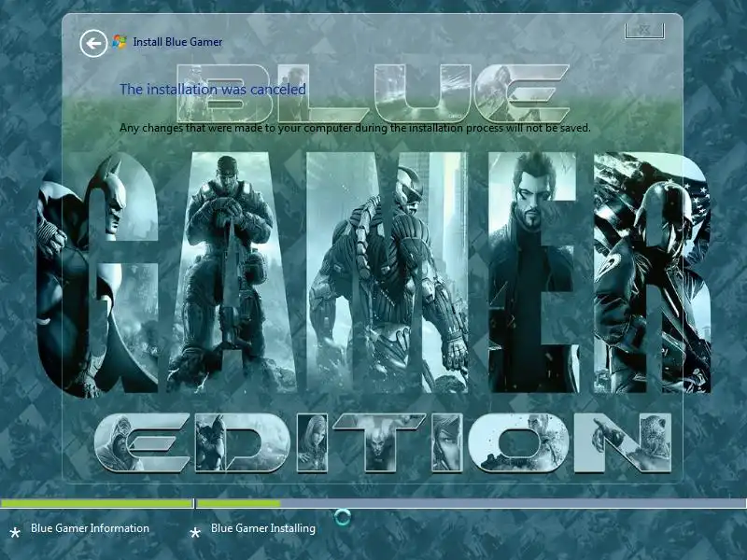Click the Blue Gamer Installing step label
Viewport: 747px width, 560px height.
click(263, 528)
